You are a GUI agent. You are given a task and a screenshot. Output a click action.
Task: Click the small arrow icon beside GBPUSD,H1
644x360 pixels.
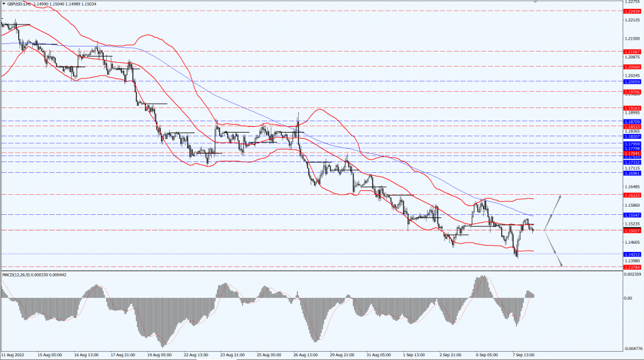[3, 4]
